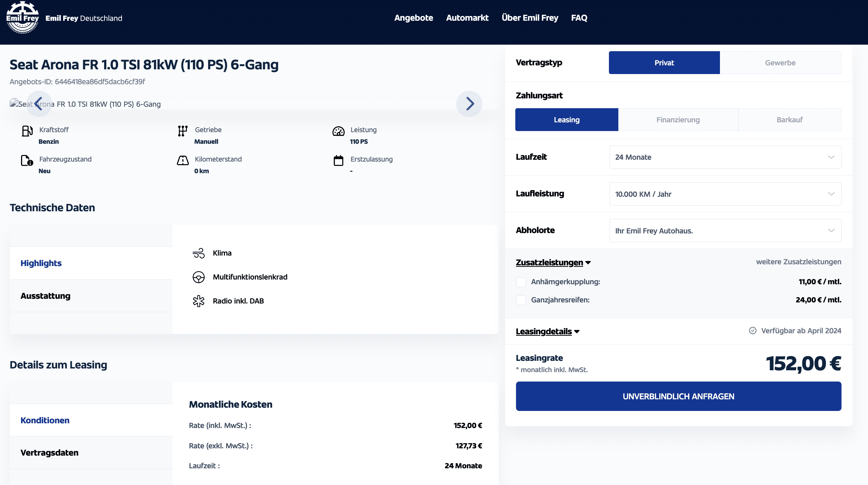
Task: Choose Leasing payment method
Action: [566, 120]
